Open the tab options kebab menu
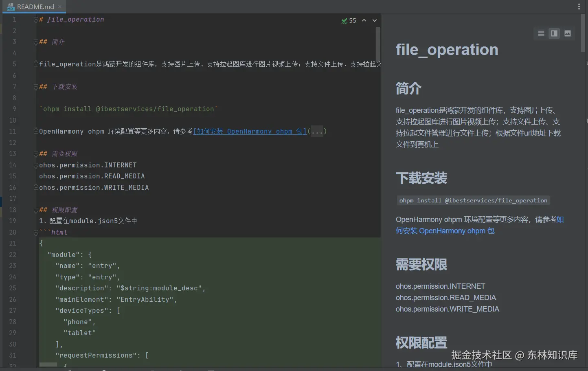Image resolution: width=588 pixels, height=371 pixels. pos(579,7)
